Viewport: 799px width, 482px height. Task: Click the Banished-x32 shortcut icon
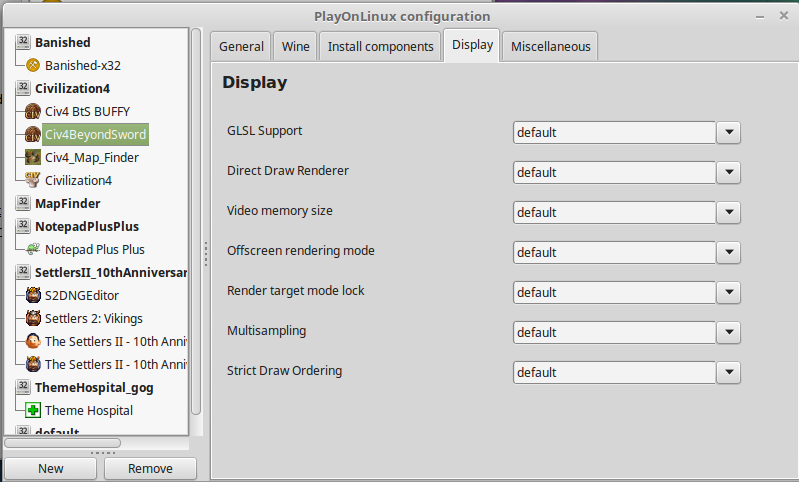pos(33,65)
